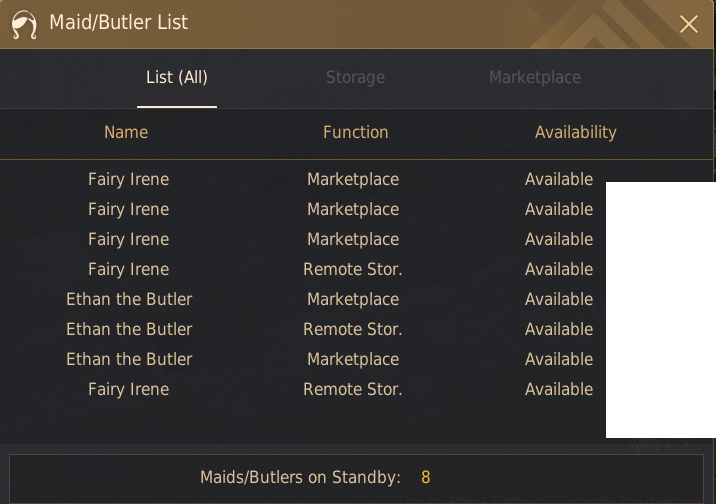The width and height of the screenshot is (716, 504).
Task: Click the Maid/Butler List title text
Action: (x=118, y=22)
